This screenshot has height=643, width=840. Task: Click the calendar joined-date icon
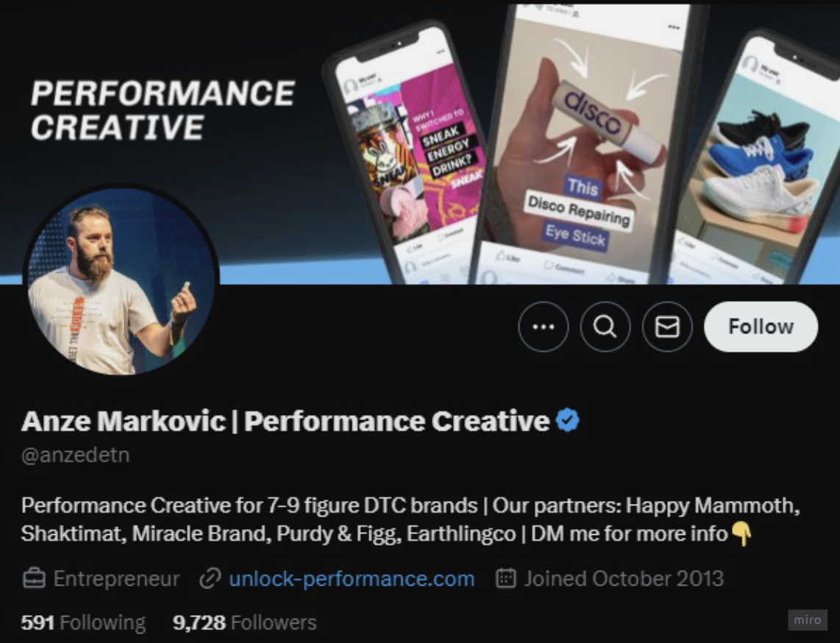point(506,579)
